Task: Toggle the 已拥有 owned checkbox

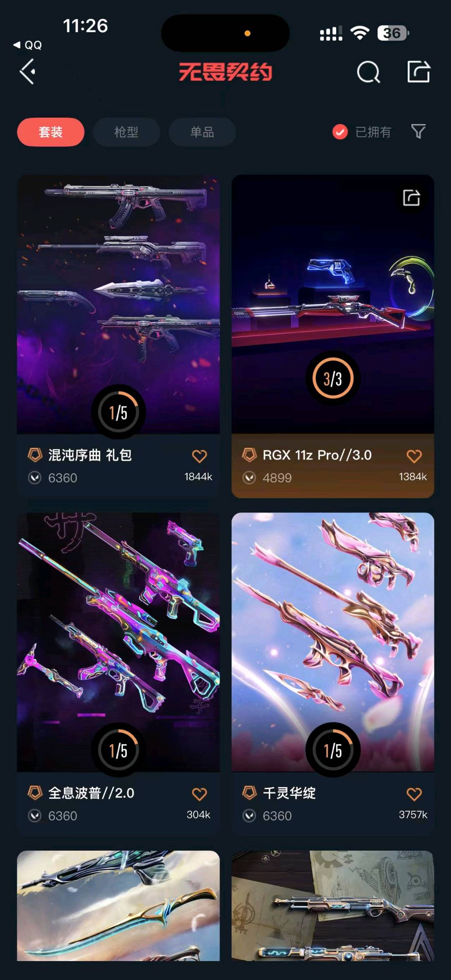Action: tap(340, 132)
